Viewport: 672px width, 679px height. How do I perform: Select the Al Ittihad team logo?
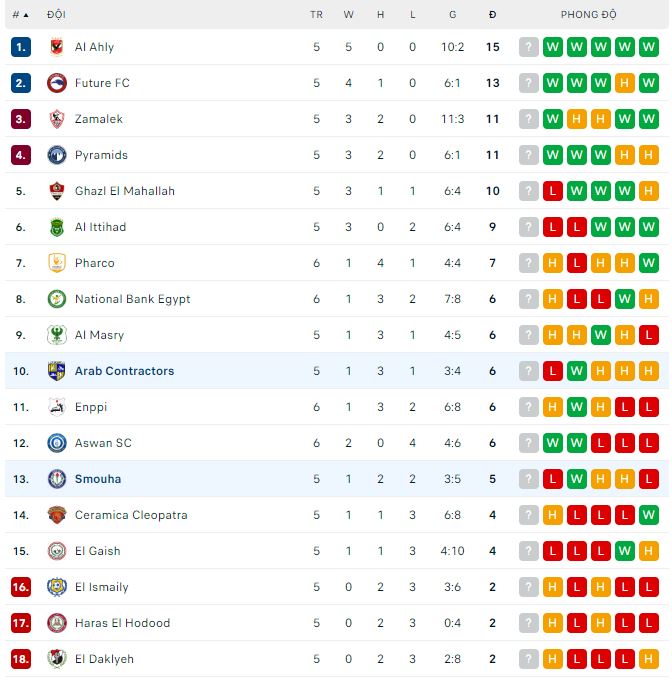(x=56, y=227)
